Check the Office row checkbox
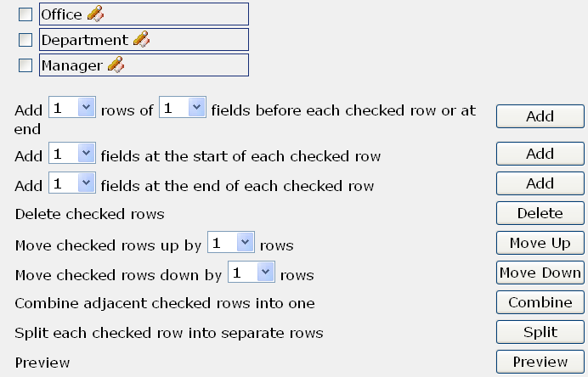 [x=25, y=14]
